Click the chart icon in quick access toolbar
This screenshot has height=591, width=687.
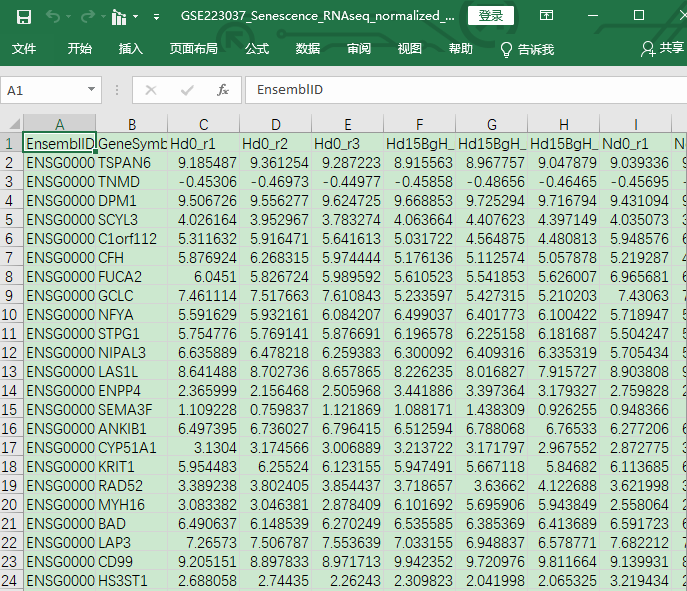[119, 17]
